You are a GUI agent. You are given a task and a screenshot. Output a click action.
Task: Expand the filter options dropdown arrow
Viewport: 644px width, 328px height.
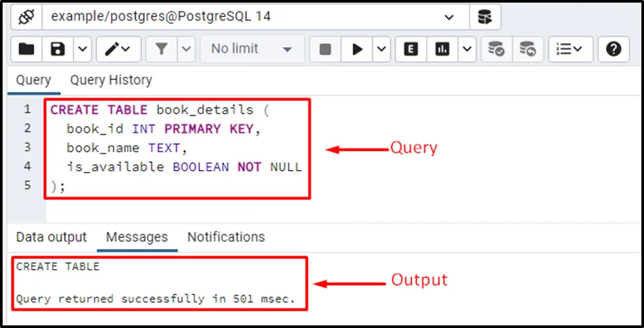186,49
